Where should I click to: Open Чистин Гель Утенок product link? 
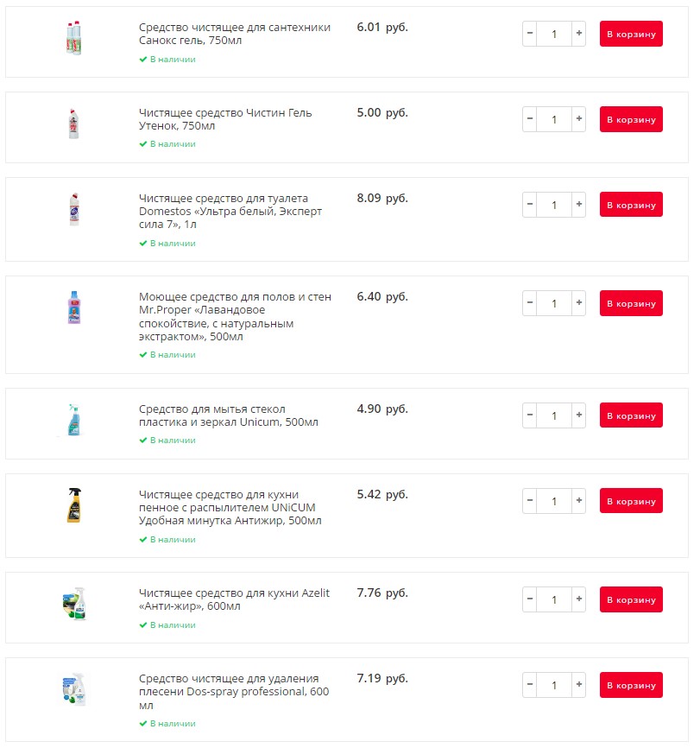pos(225,119)
